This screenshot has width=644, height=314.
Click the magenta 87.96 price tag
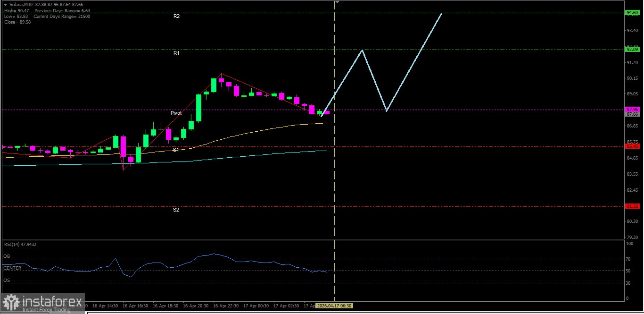(x=632, y=109)
